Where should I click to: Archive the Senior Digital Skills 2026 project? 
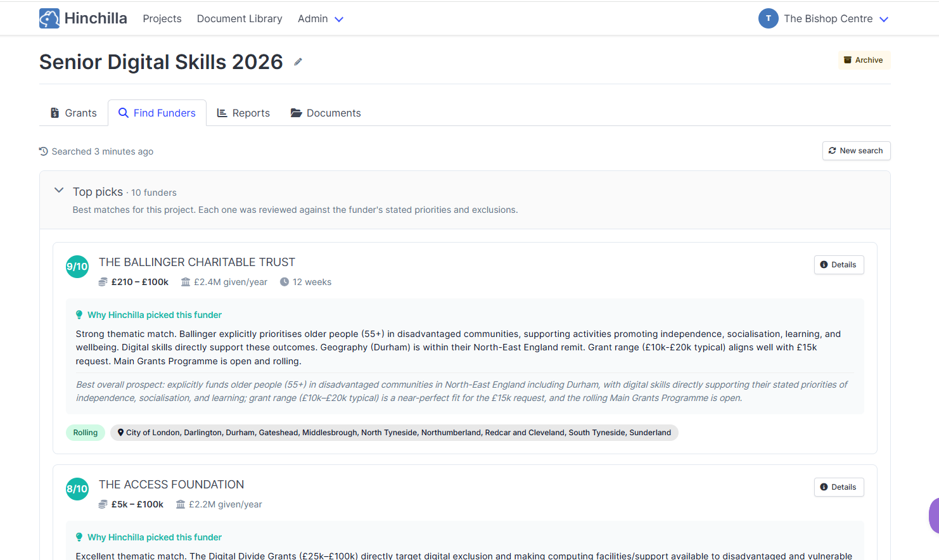pos(864,60)
